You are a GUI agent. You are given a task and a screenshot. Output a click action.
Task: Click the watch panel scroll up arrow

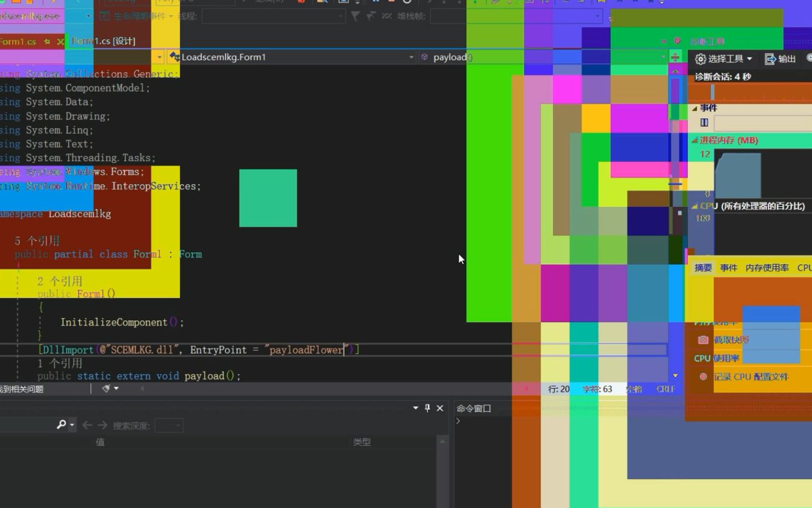point(442,442)
